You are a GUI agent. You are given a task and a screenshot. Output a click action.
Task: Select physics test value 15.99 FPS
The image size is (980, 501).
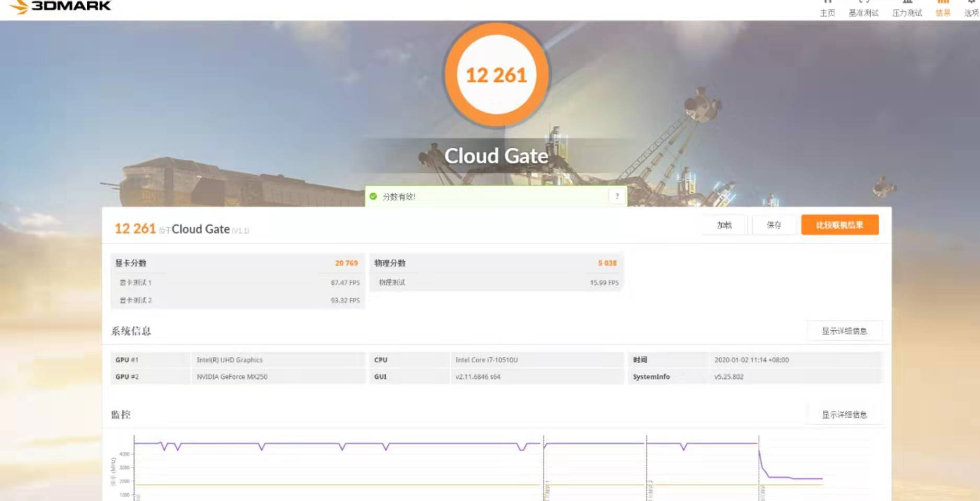point(604,283)
